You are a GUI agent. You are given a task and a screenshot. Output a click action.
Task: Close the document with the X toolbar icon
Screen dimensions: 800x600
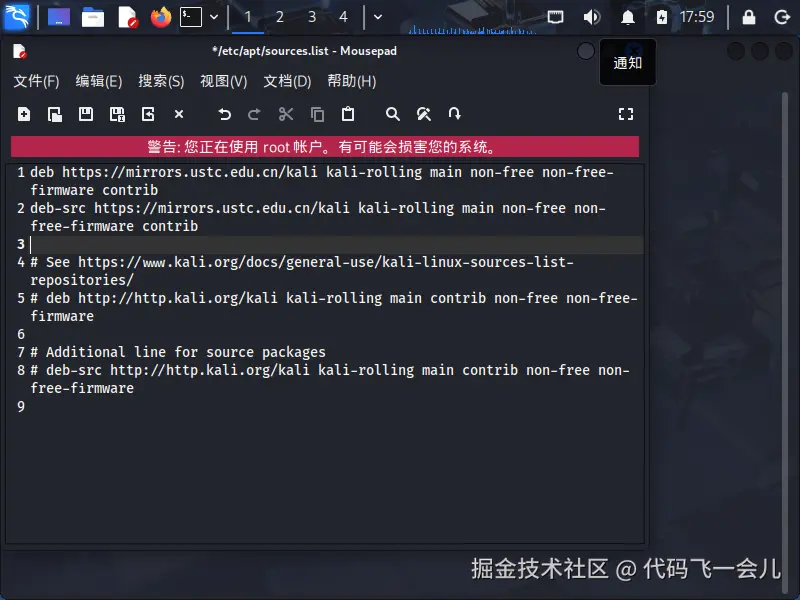[179, 114]
